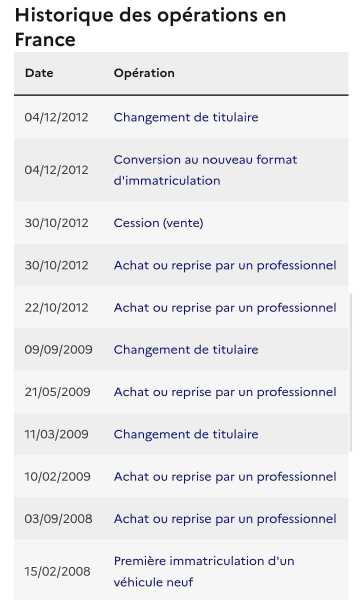Open 10/02/2009 Achat ou reprise par un professionnel
The height and width of the screenshot is (600, 362).
click(225, 477)
